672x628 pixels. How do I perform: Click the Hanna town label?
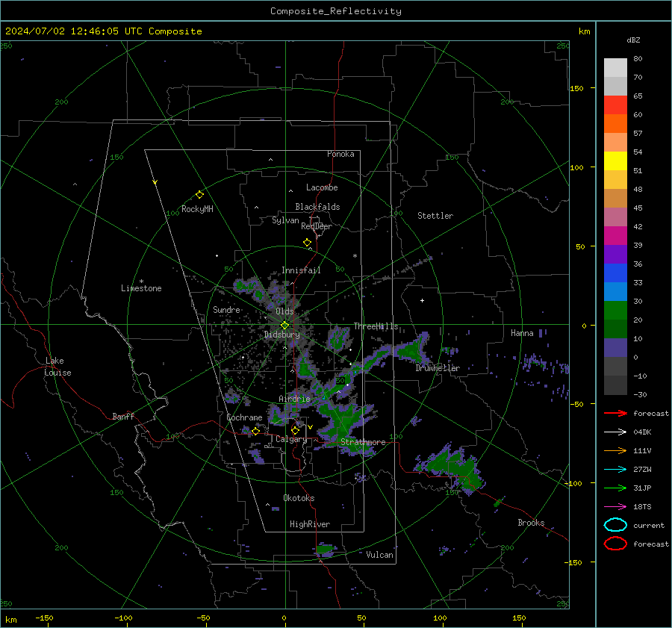(522, 333)
